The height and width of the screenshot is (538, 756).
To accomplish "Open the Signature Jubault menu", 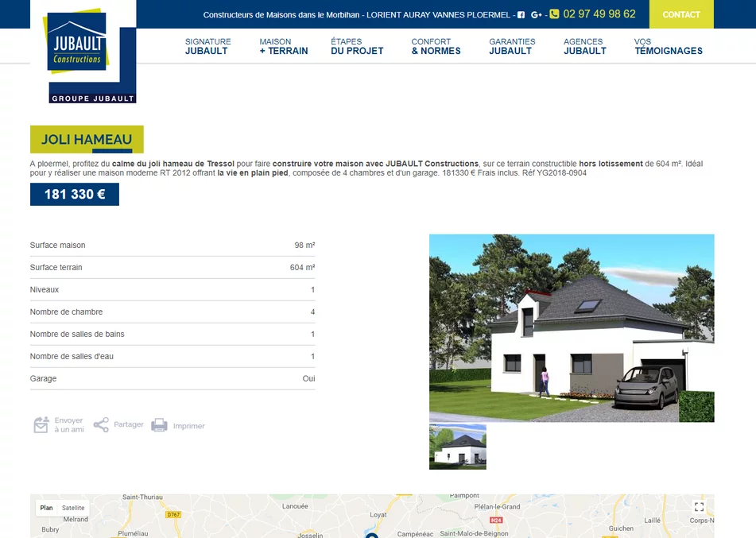I will pos(207,46).
